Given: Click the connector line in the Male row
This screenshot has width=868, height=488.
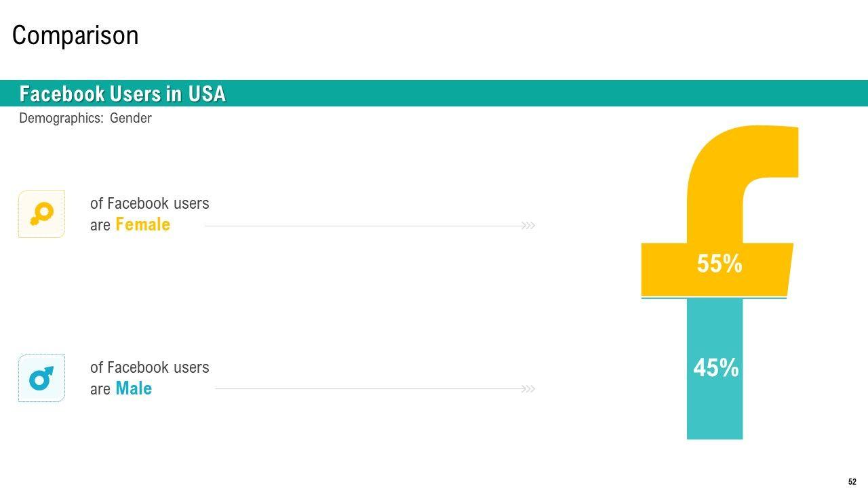Looking at the screenshot, I should (x=366, y=389).
